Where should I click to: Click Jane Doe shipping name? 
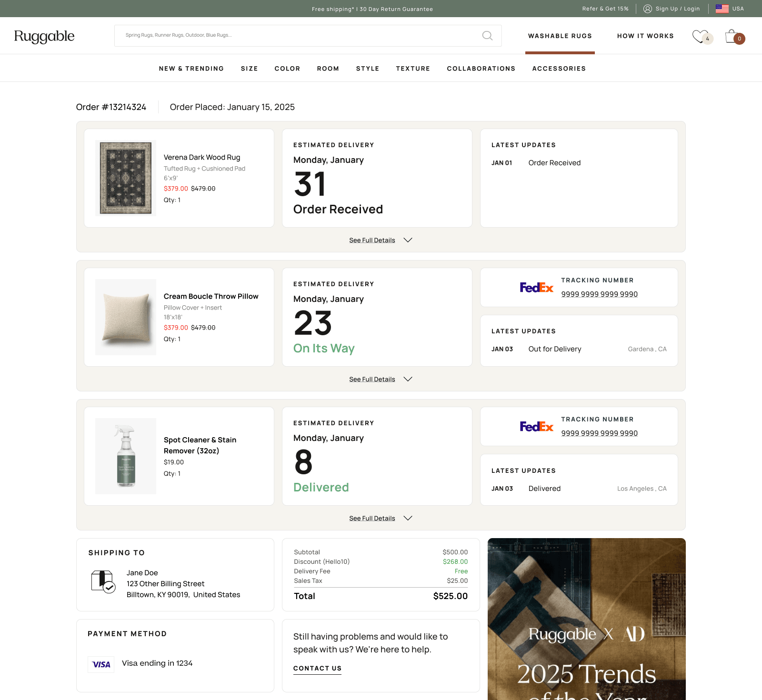tap(142, 573)
